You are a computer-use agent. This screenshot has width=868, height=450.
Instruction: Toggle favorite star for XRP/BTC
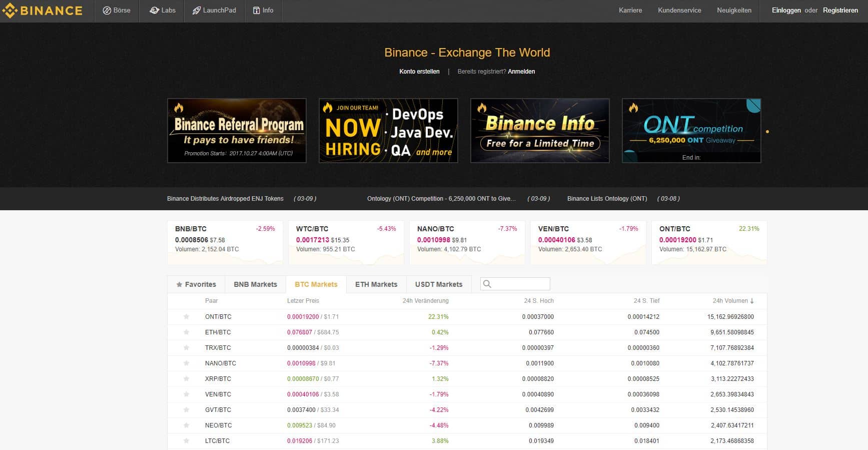pos(186,379)
